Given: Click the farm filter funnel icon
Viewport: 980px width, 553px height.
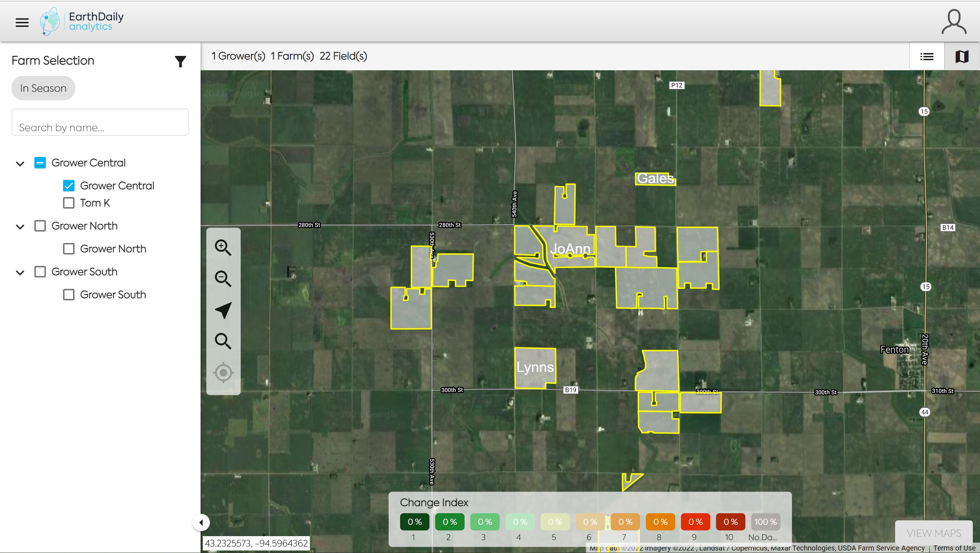Looking at the screenshot, I should (180, 61).
